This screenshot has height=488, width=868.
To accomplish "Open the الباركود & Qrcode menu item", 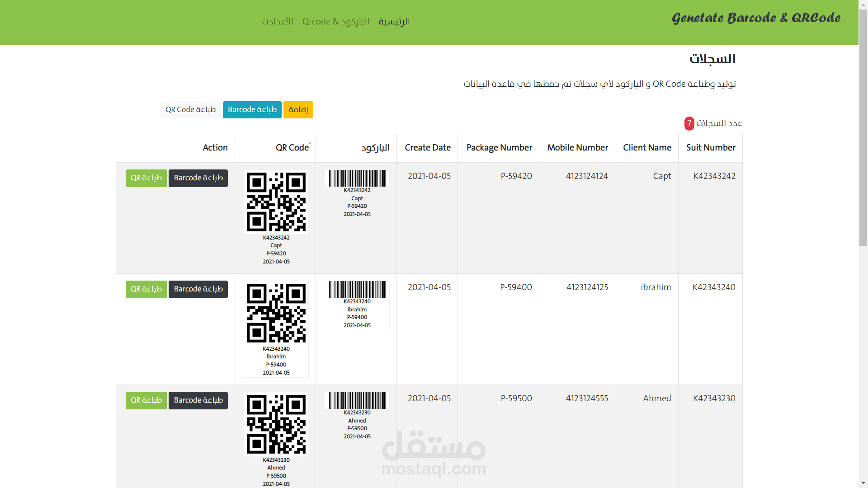I will click(x=336, y=22).
